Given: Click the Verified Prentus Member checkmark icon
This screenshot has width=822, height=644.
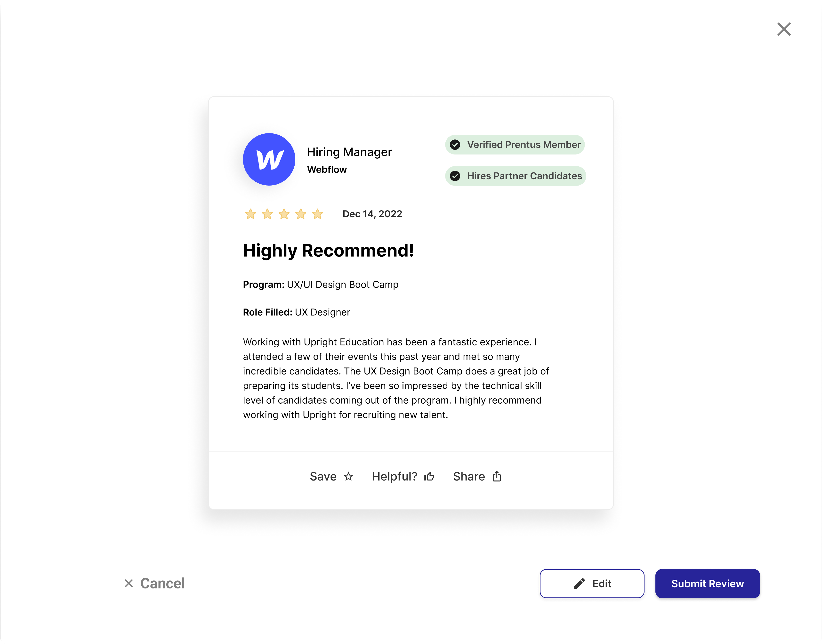Looking at the screenshot, I should [x=455, y=145].
